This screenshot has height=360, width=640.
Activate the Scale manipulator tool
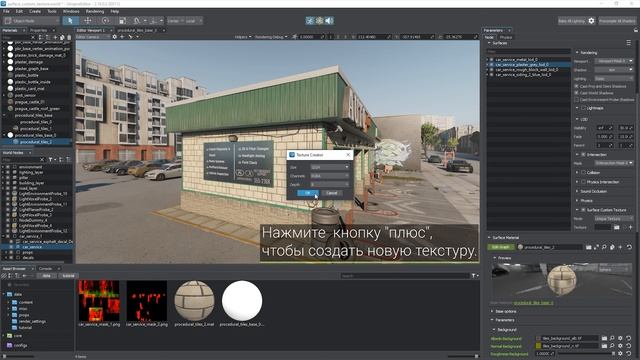coord(122,20)
